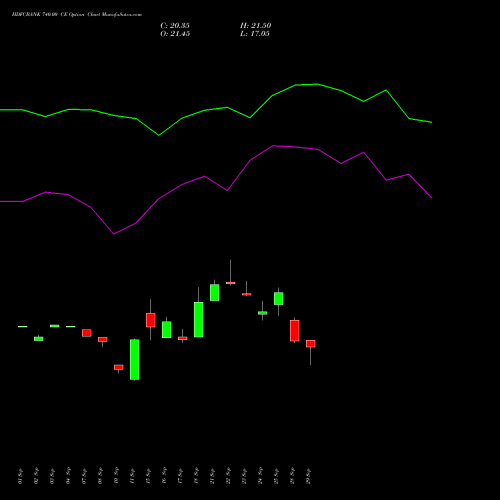The height and width of the screenshot is (500, 500).
Task: Click the purple indicator line's peak
Action: point(273,146)
